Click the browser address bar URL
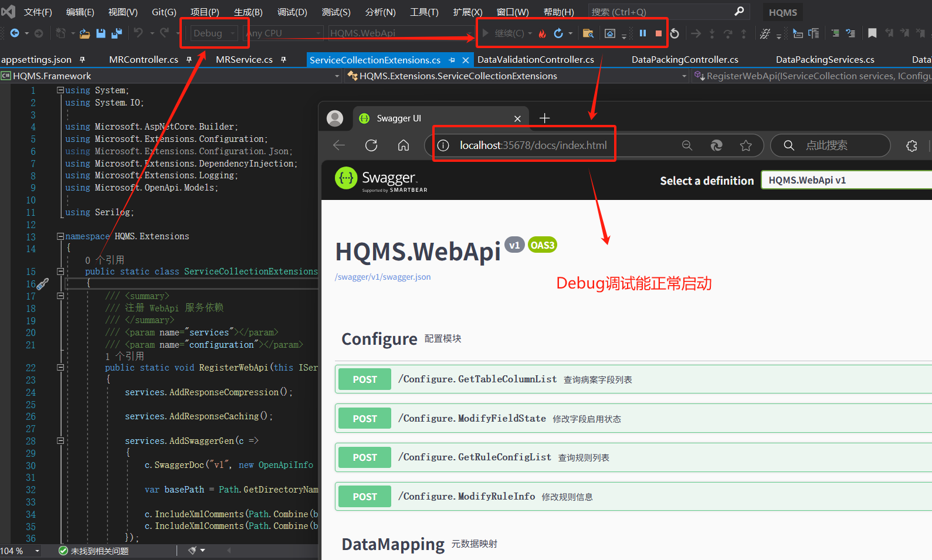The height and width of the screenshot is (560, 932). (x=533, y=145)
